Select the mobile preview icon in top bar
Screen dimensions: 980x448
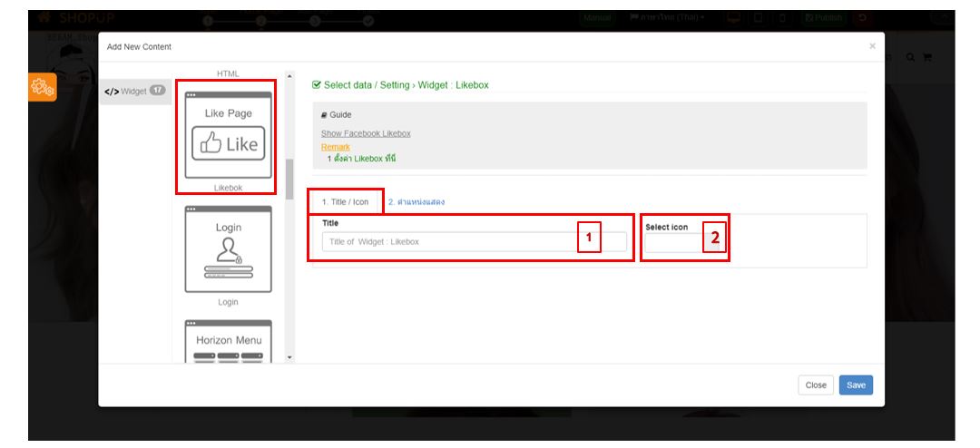782,18
